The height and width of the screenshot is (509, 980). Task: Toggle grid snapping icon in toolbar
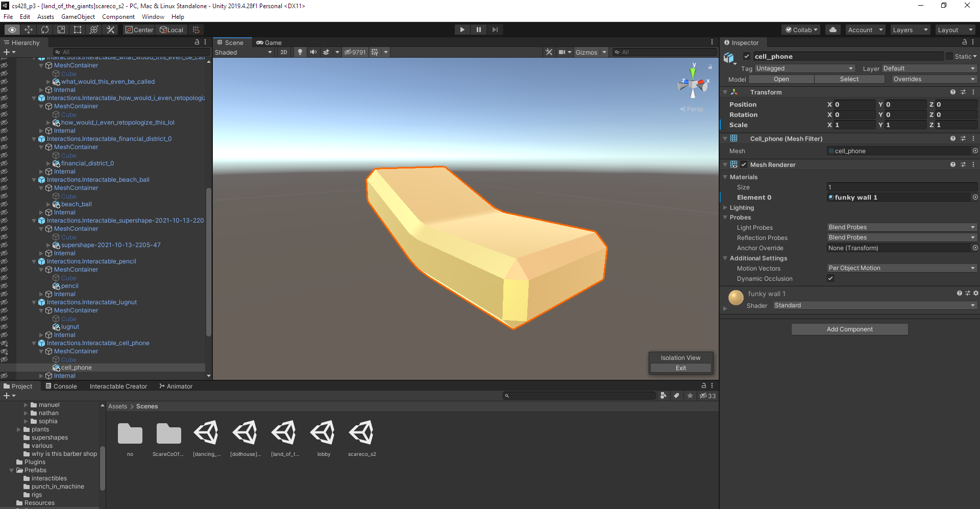196,30
